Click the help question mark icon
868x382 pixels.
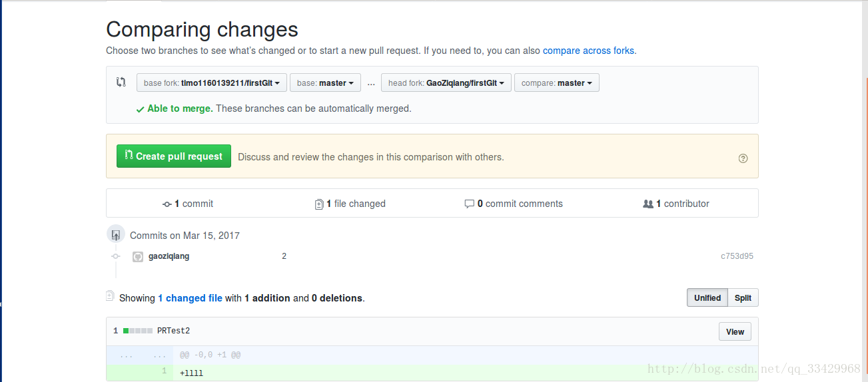(x=743, y=158)
